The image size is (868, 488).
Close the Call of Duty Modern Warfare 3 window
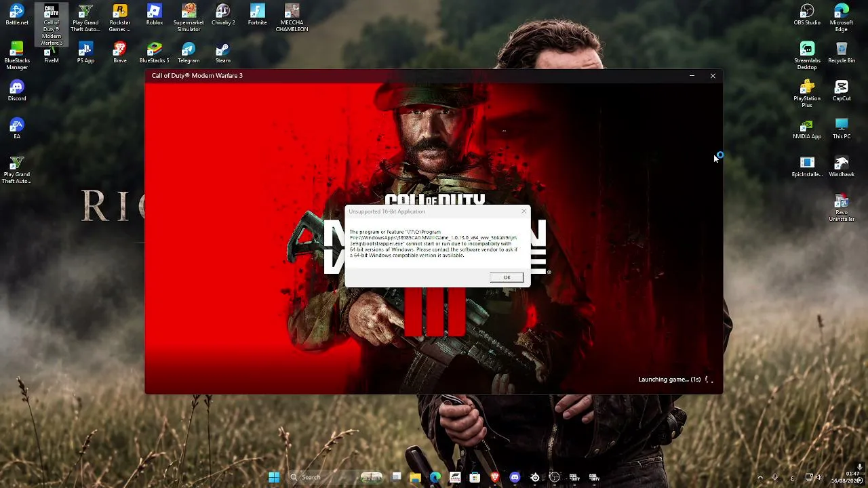tap(713, 76)
